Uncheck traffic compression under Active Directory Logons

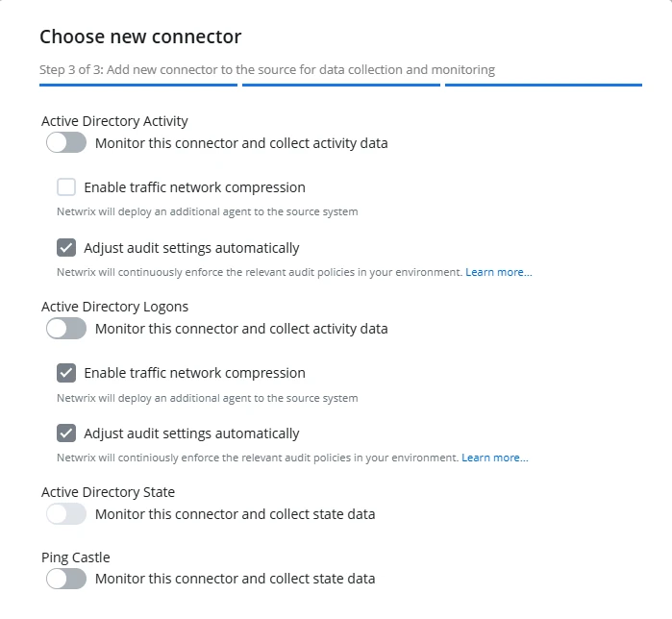point(66,373)
